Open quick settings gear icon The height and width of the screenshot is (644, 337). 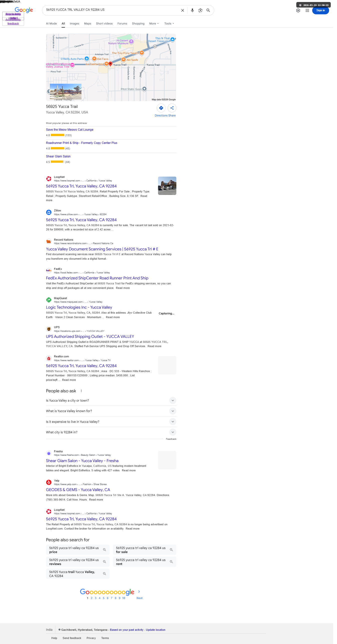pyautogui.click(x=298, y=10)
